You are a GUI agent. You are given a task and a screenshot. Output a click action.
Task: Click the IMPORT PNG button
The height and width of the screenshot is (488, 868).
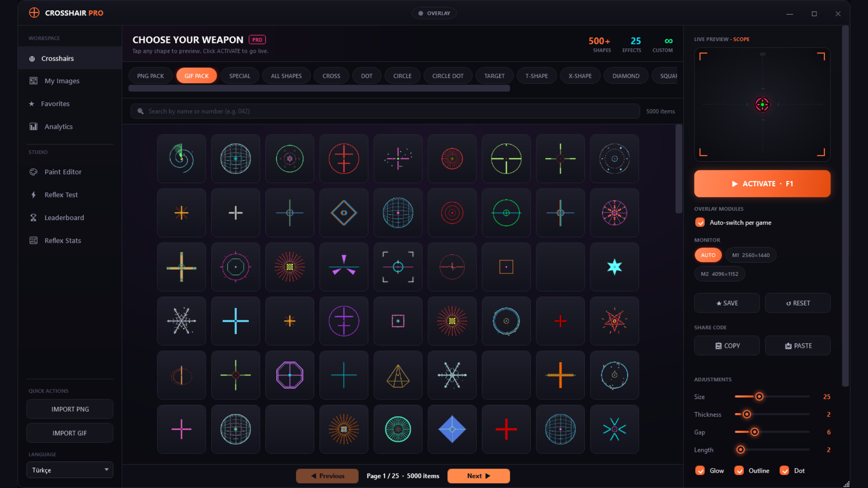click(x=70, y=409)
